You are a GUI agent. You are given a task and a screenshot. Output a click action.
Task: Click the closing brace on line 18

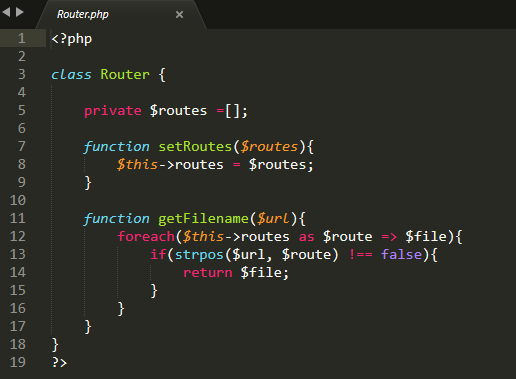(55, 345)
